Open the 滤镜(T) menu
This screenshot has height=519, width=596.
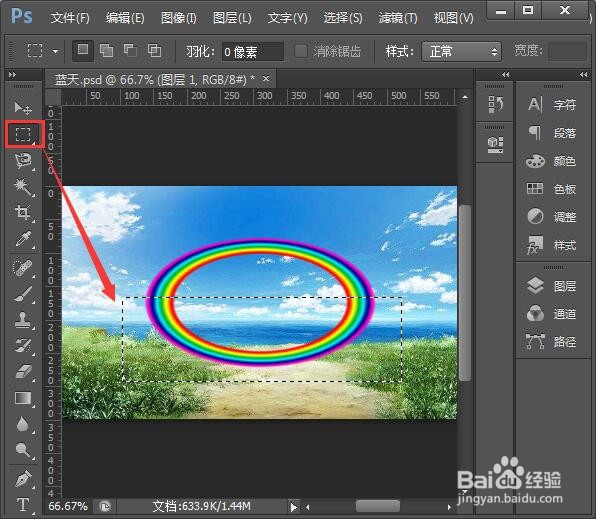point(398,18)
